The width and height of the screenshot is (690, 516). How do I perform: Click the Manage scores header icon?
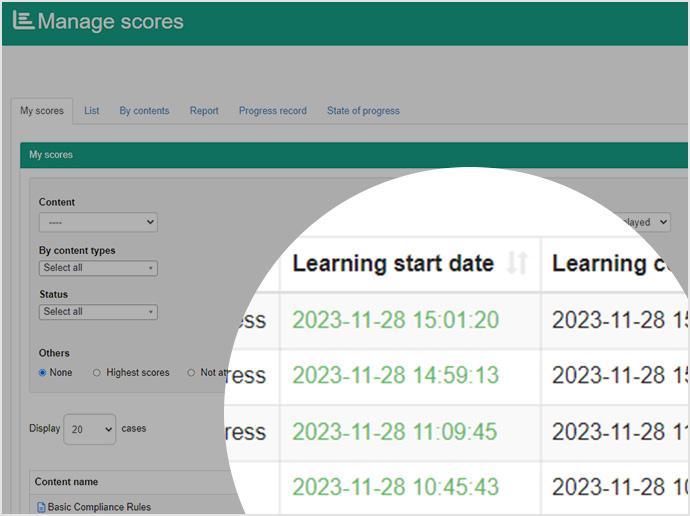23,21
